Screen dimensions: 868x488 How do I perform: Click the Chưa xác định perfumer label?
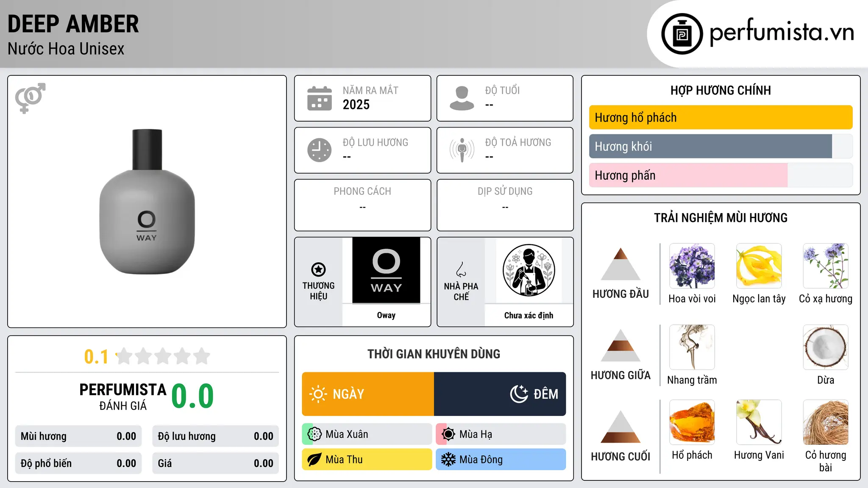pyautogui.click(x=529, y=315)
